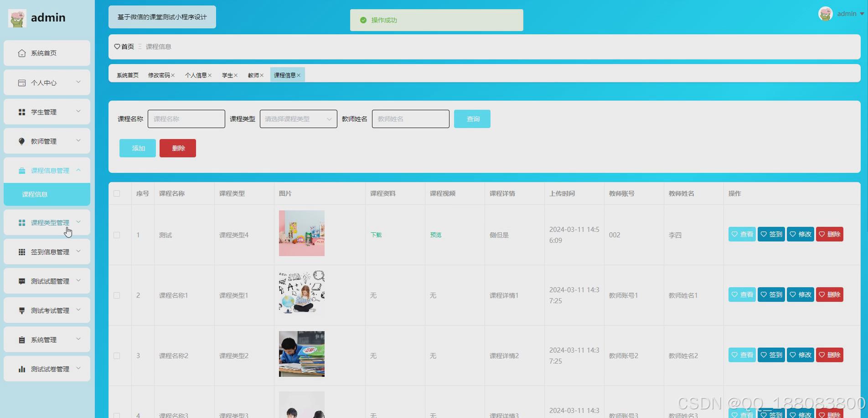
Task: Click the chat icon beside 测试试题管理
Action: coord(21,281)
